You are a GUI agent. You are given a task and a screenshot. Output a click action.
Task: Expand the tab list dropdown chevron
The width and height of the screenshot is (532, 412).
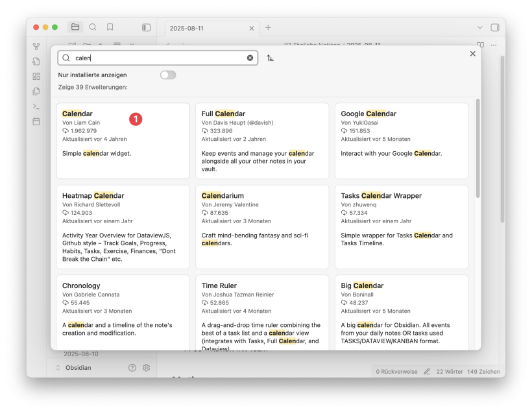click(479, 27)
